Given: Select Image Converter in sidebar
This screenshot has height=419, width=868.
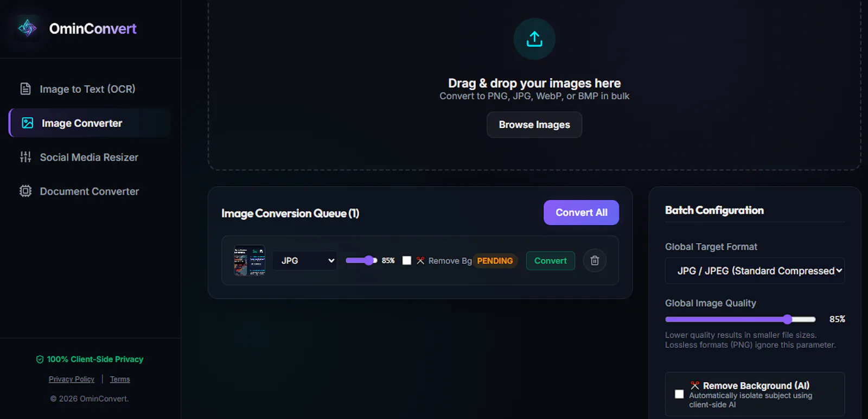Looking at the screenshot, I should click(90, 123).
